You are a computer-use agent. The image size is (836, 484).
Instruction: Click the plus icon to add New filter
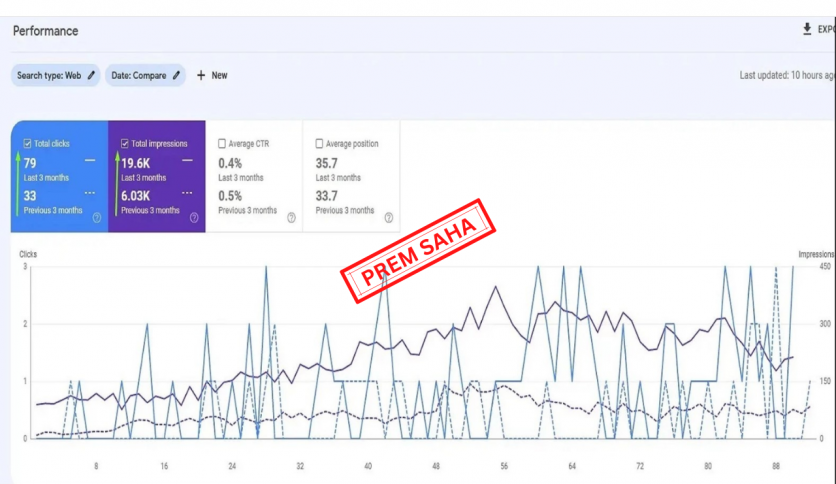[x=201, y=75]
